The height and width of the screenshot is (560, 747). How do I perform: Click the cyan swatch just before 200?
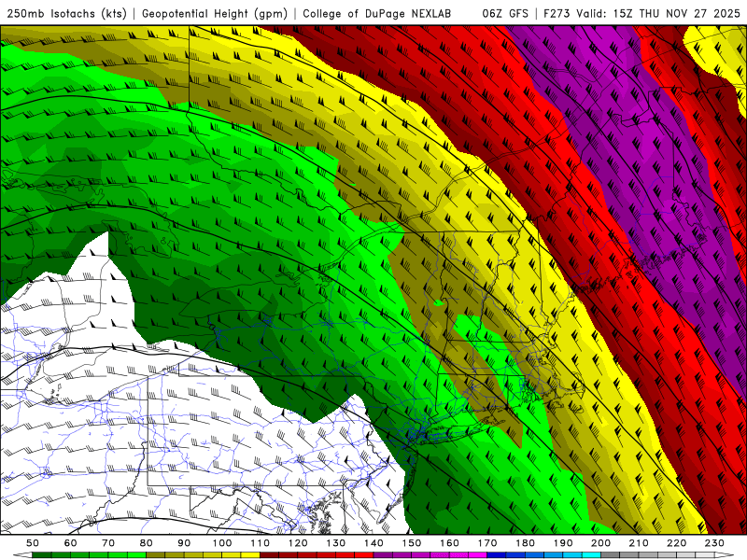click(x=591, y=554)
